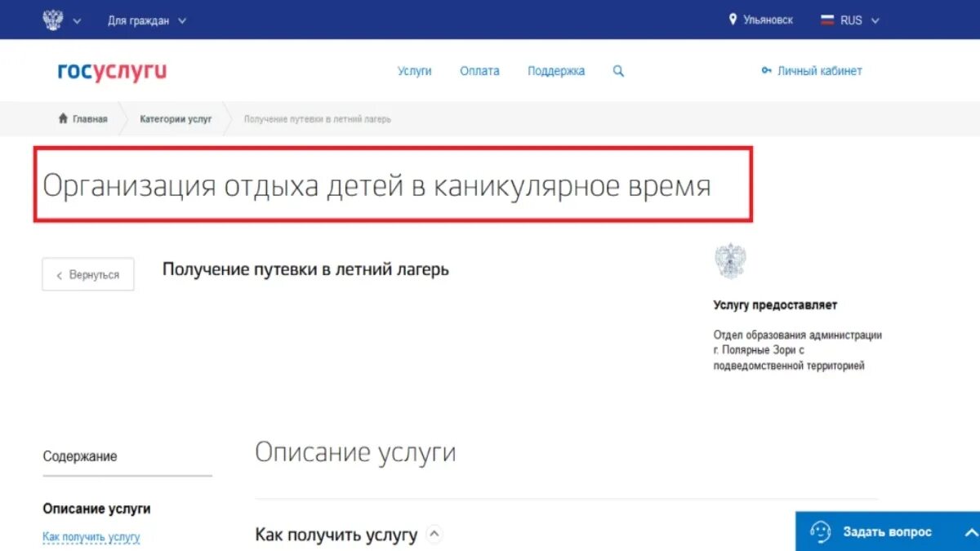This screenshot has height=551, width=980.
Task: Open the "Для граждан" dropdown
Action: [147, 20]
